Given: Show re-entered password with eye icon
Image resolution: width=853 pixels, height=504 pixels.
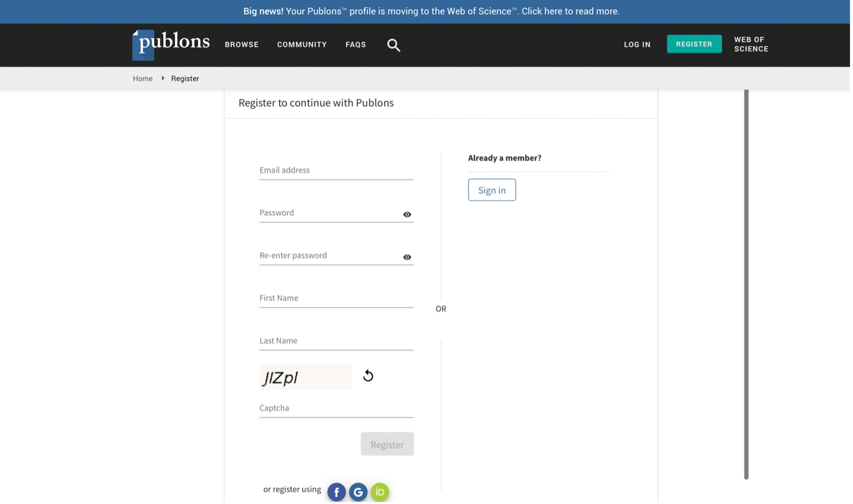Looking at the screenshot, I should [x=408, y=258].
